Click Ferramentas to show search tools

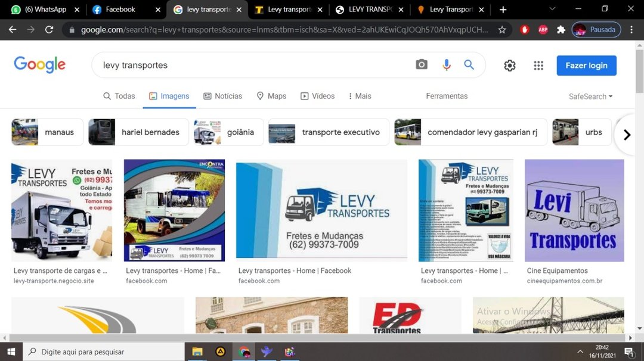click(447, 96)
